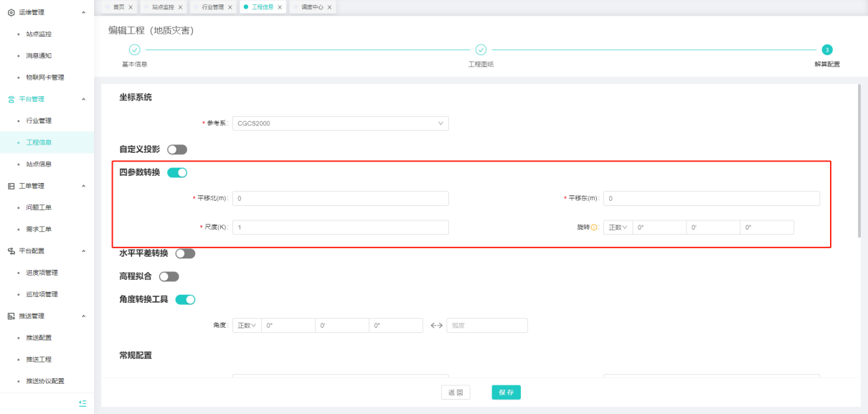Click the 保存 button

click(506, 392)
